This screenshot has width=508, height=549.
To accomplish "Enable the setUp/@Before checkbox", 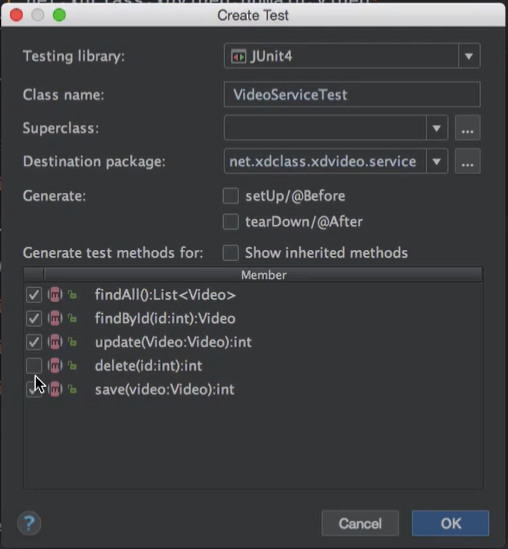I will 231,196.
